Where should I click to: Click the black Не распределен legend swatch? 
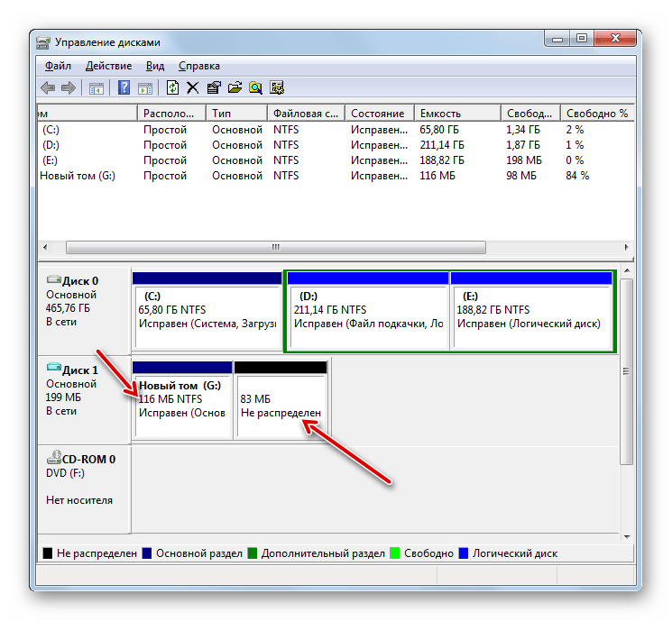[x=48, y=553]
